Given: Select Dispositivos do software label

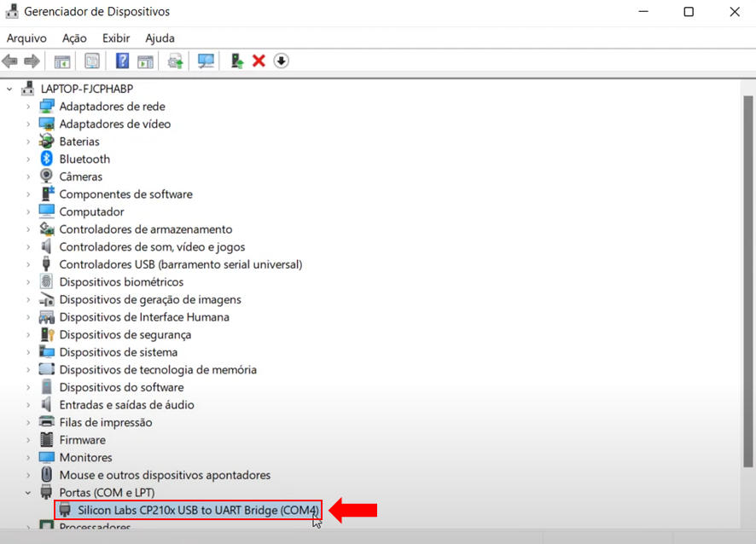Looking at the screenshot, I should pyautogui.click(x=121, y=387).
